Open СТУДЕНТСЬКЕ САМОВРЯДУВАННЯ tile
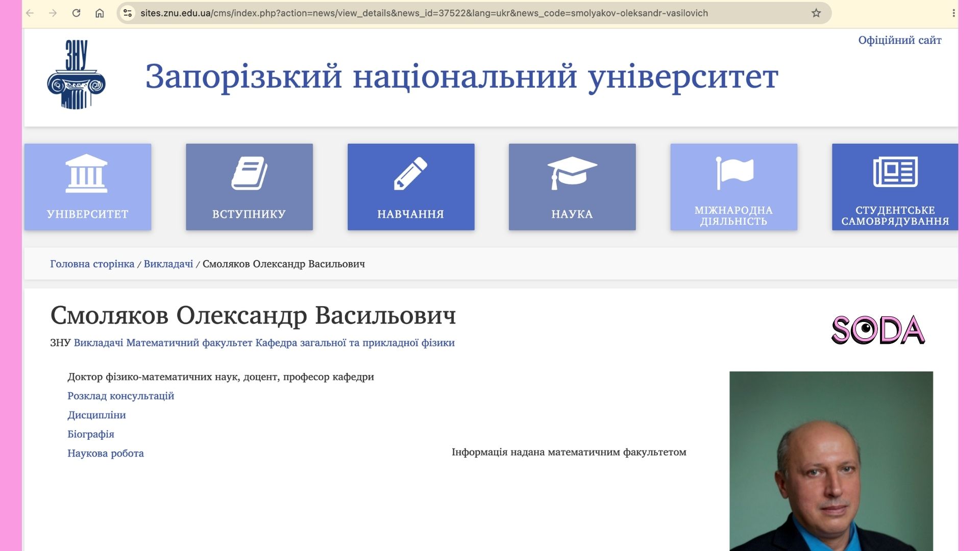Image resolution: width=980 pixels, height=551 pixels. (x=895, y=187)
